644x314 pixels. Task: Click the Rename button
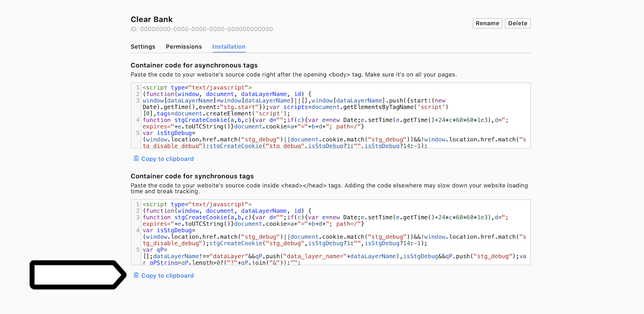487,23
